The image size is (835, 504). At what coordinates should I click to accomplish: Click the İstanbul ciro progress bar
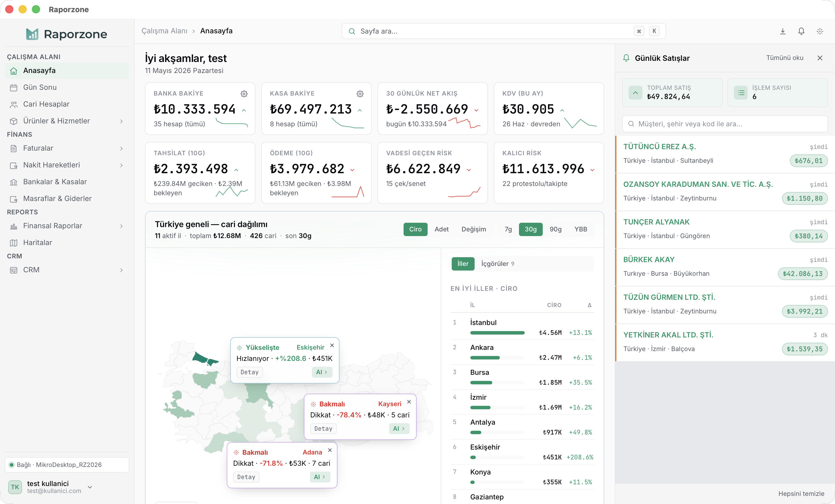[x=497, y=333]
